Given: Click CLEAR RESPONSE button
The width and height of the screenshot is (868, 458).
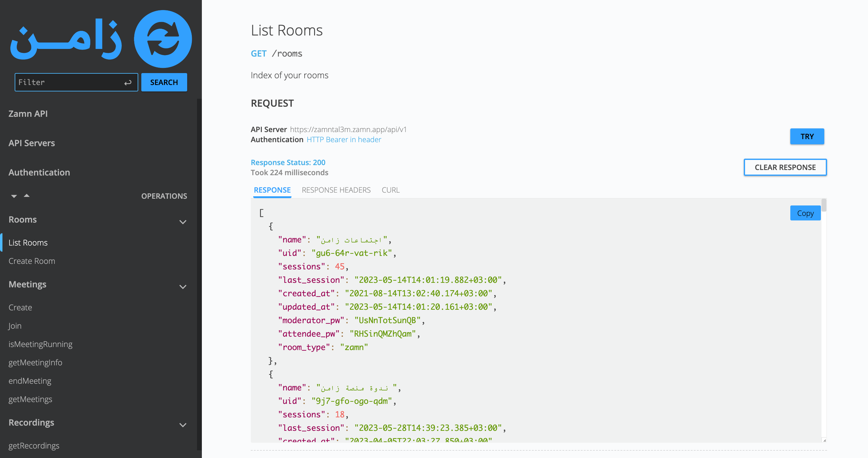Looking at the screenshot, I should (x=785, y=167).
